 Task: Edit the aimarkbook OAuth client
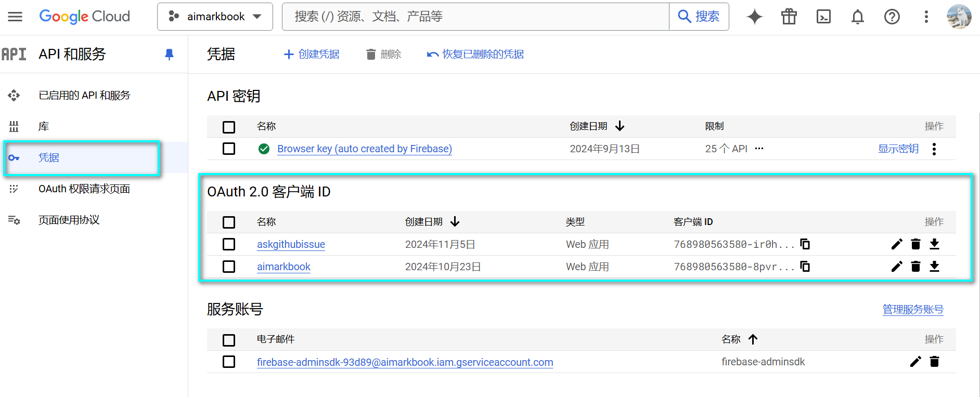click(897, 267)
